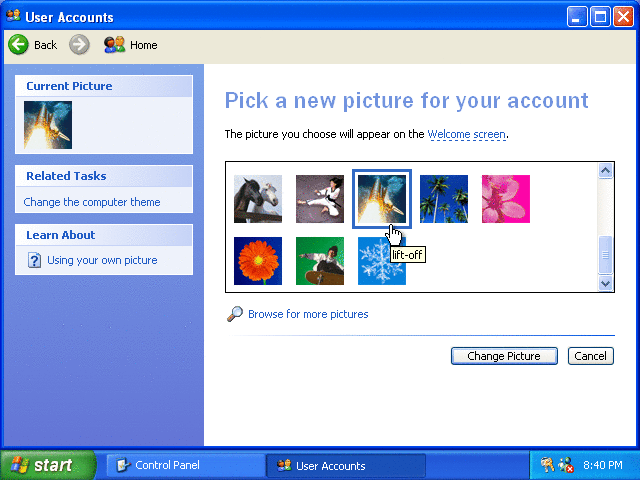Click the Current Picture shuttle thumbnail

click(x=48, y=125)
